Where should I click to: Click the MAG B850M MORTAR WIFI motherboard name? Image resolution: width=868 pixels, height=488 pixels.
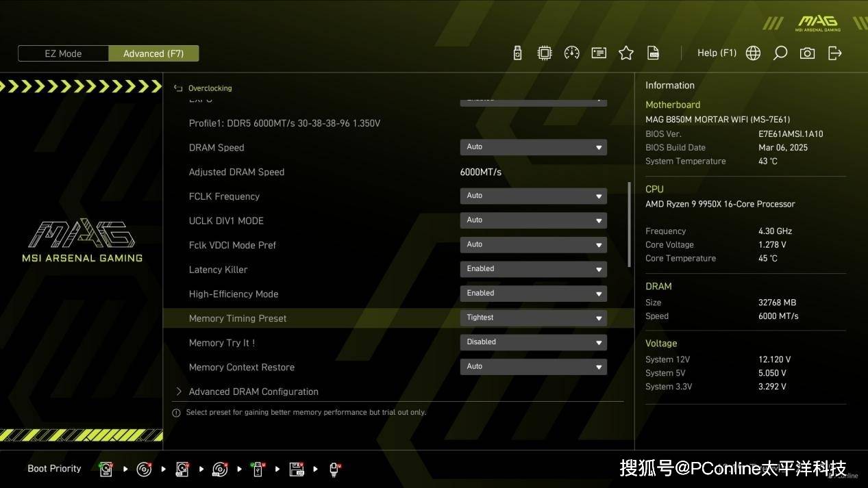(718, 120)
